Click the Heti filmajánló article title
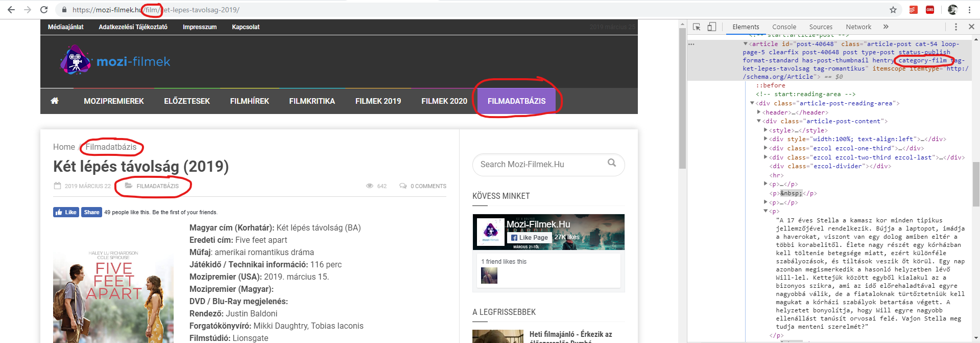 click(x=570, y=338)
